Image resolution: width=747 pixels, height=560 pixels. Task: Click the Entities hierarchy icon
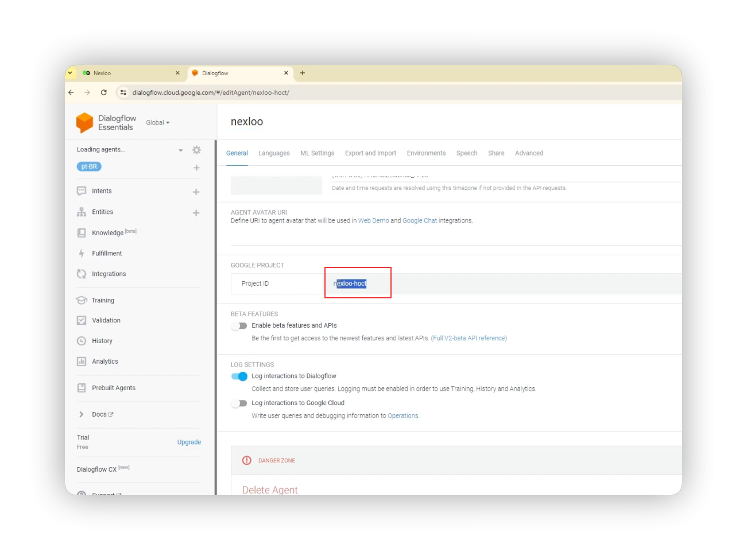point(82,212)
